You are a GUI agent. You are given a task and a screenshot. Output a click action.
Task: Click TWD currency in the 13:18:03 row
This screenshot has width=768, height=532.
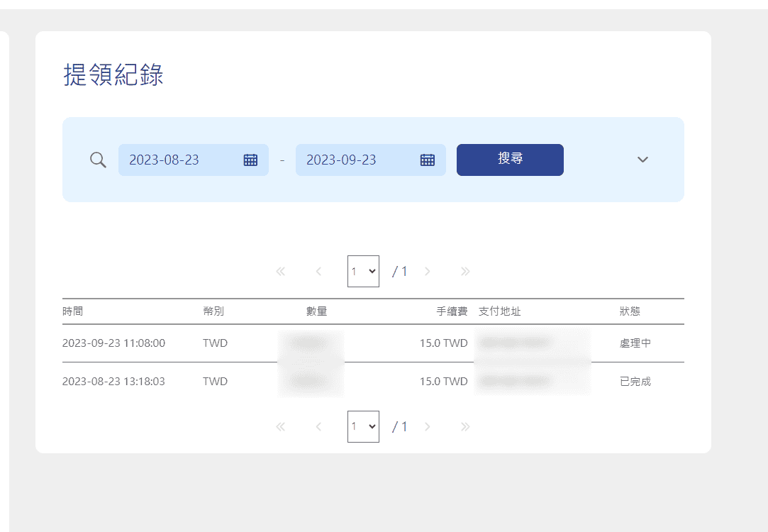(x=215, y=381)
